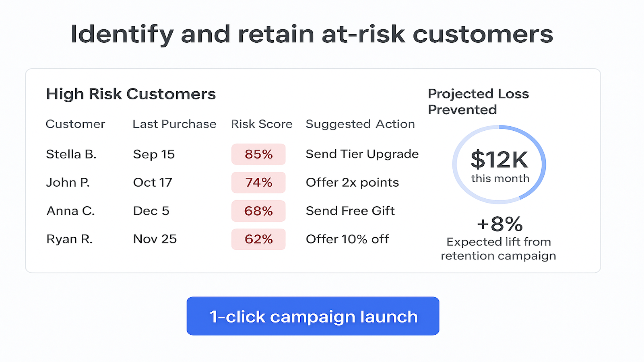The image size is (644, 362).
Task: Select customer Anna C.
Action: click(70, 211)
